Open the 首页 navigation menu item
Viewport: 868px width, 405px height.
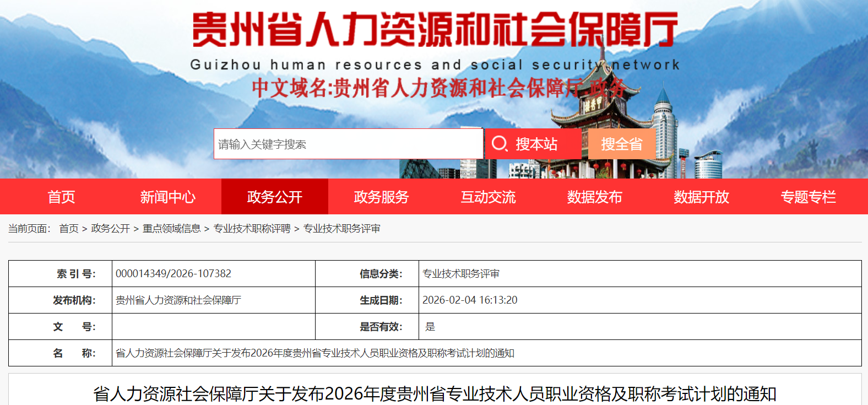click(x=61, y=197)
